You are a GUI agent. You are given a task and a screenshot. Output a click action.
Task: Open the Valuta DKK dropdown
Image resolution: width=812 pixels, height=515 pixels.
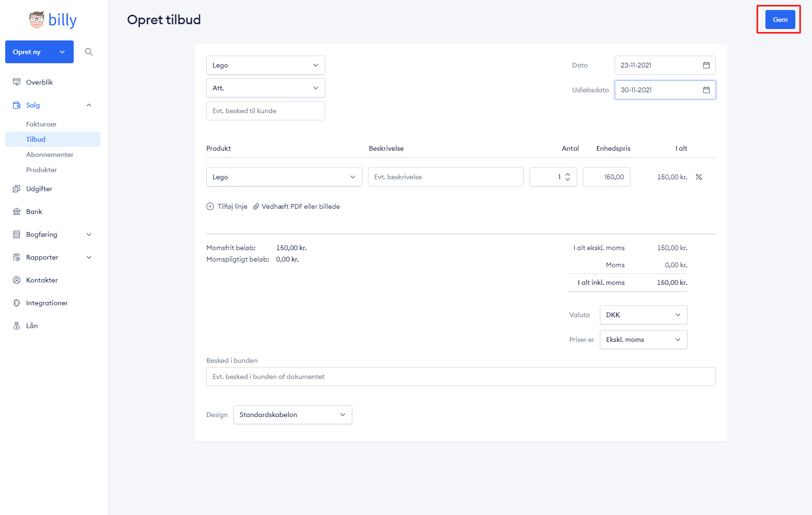pos(644,315)
